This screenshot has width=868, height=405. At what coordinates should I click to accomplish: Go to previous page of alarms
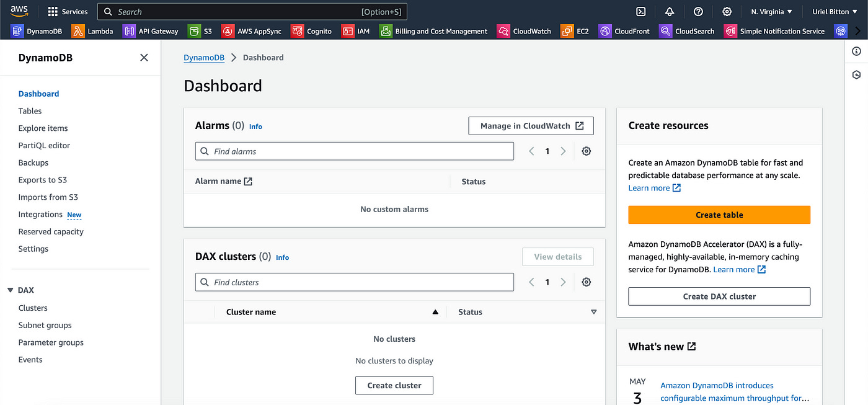click(531, 151)
